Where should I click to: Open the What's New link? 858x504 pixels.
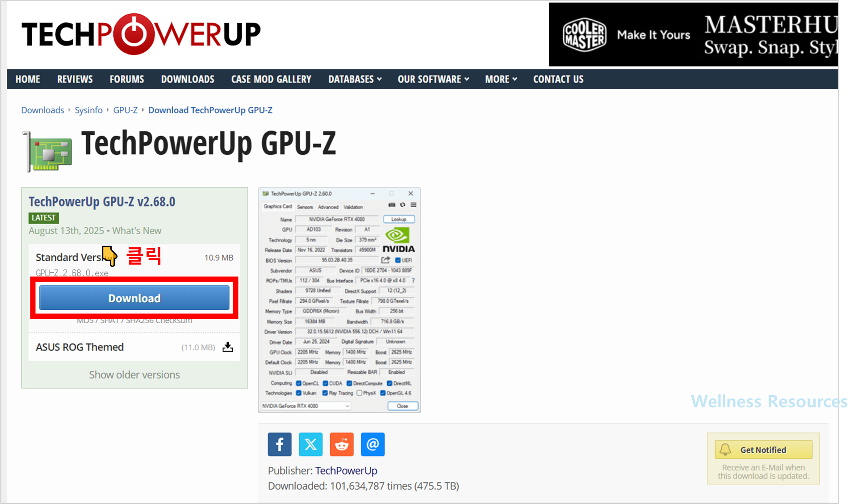click(x=137, y=231)
